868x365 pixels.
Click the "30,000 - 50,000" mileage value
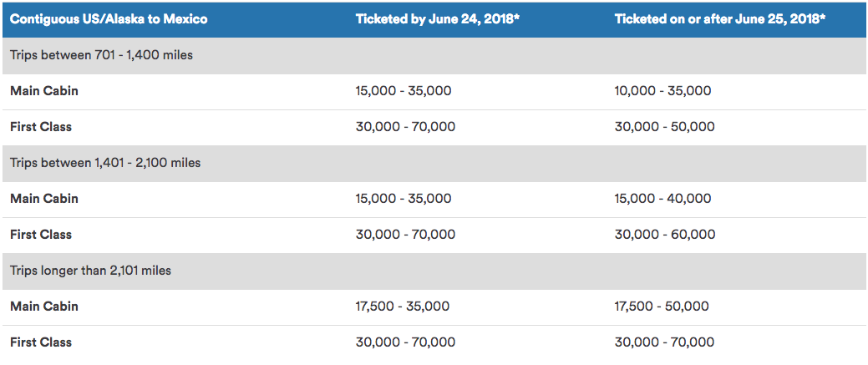click(664, 127)
